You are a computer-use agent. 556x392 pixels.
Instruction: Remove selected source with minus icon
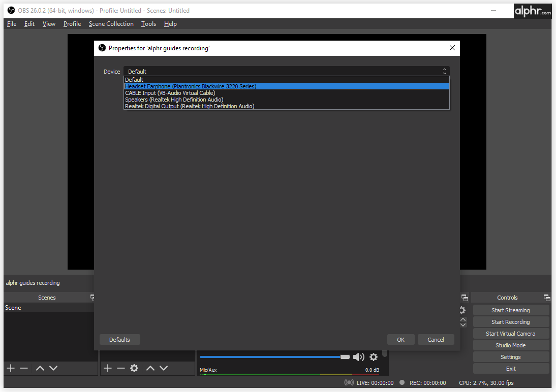tap(121, 368)
